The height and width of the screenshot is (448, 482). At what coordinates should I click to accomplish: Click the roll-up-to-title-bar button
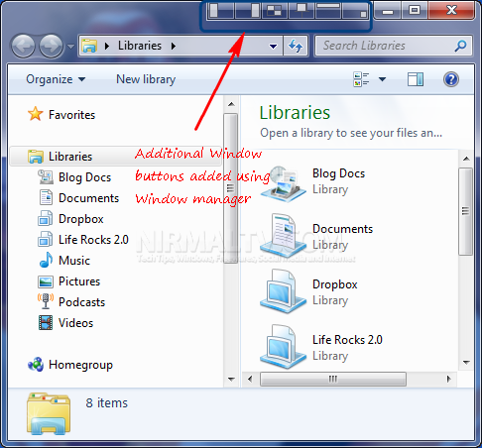(328, 10)
